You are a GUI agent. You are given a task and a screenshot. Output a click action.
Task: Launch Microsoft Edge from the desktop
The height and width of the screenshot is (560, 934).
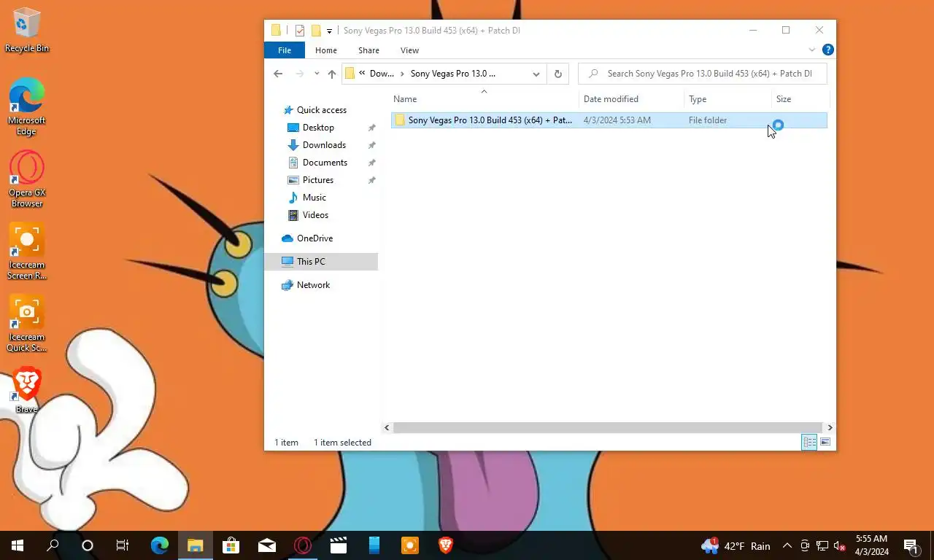tap(27, 106)
